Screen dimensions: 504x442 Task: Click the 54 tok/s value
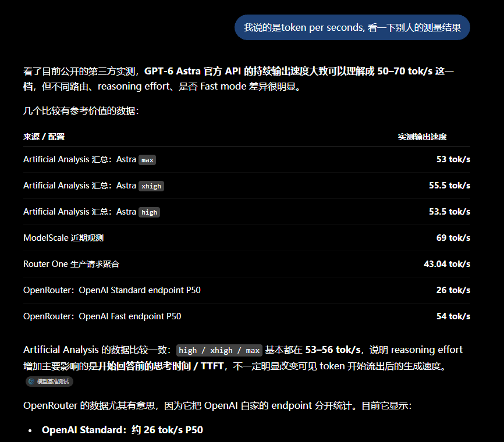[x=453, y=316]
